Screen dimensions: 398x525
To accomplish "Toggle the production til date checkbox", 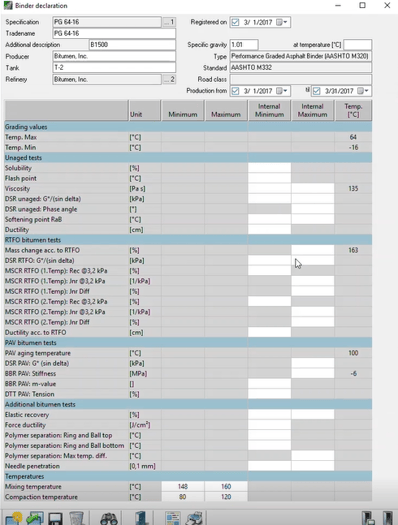I will coord(316,91).
